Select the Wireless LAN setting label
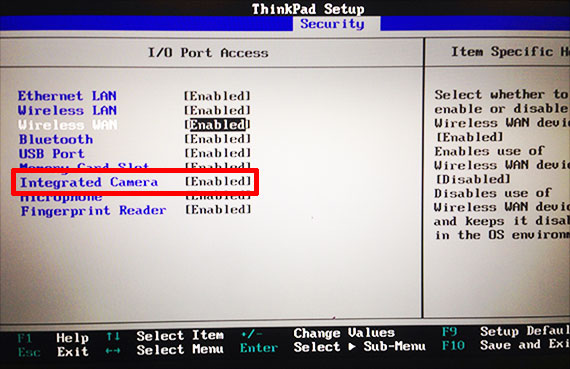570x369 pixels. coord(67,110)
